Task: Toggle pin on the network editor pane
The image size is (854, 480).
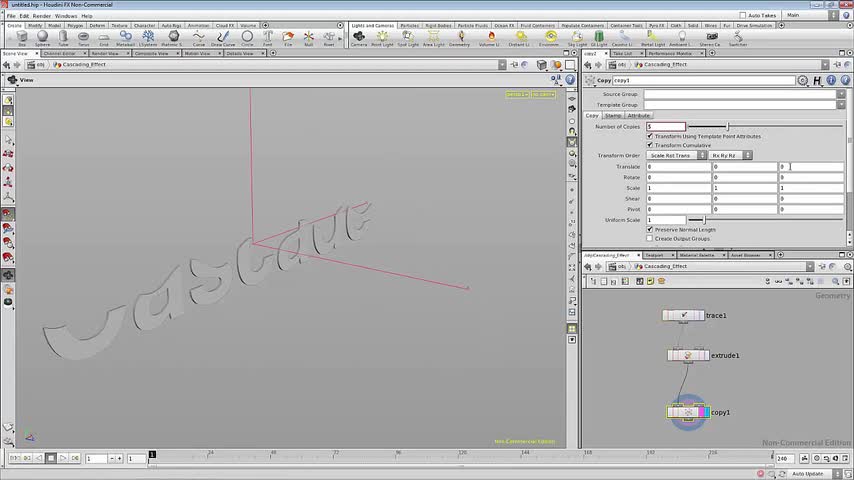Action: [x=822, y=266]
